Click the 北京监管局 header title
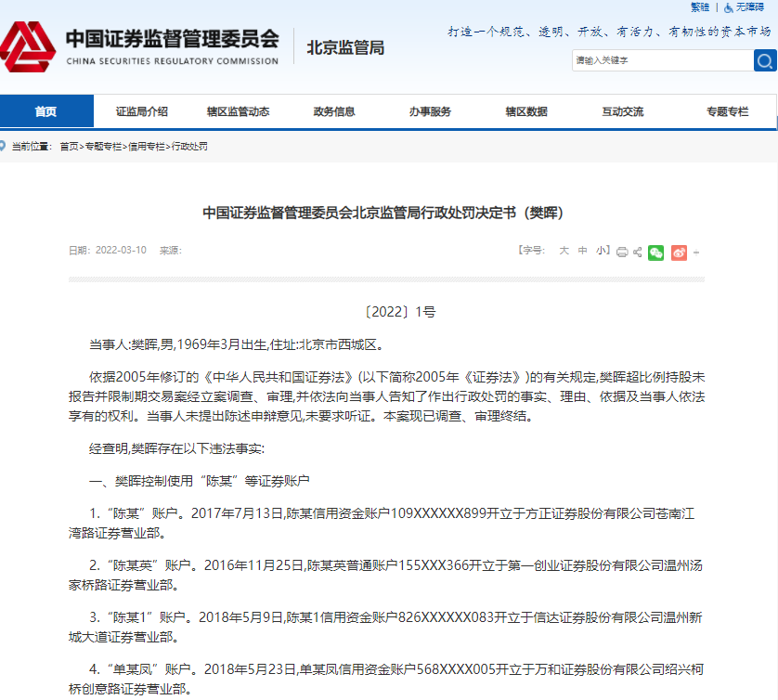 [345, 47]
